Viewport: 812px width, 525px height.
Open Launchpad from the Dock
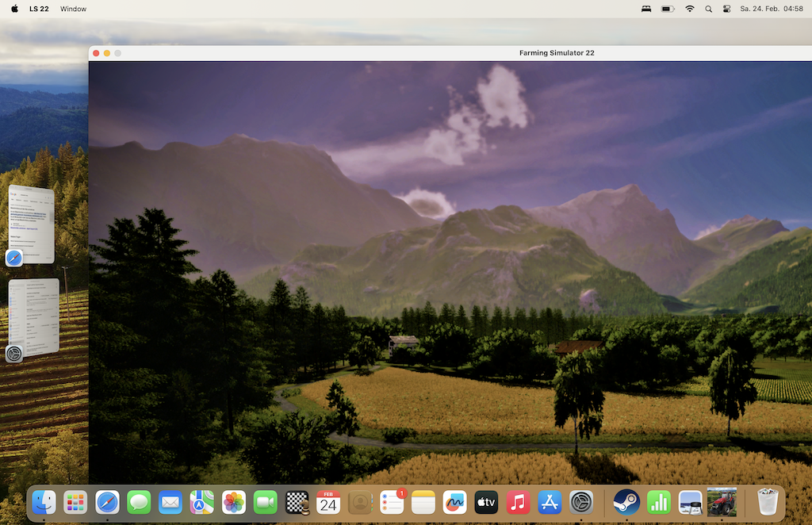tap(75, 502)
